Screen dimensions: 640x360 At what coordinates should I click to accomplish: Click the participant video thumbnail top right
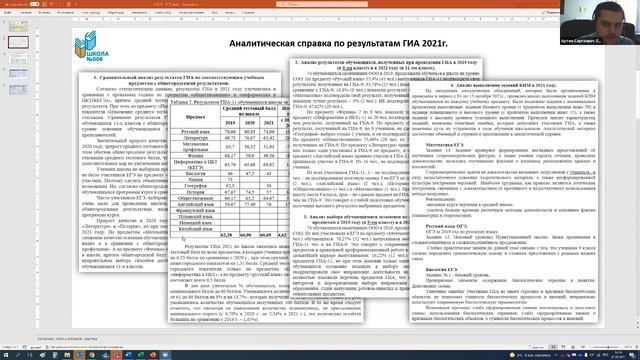click(x=600, y=22)
